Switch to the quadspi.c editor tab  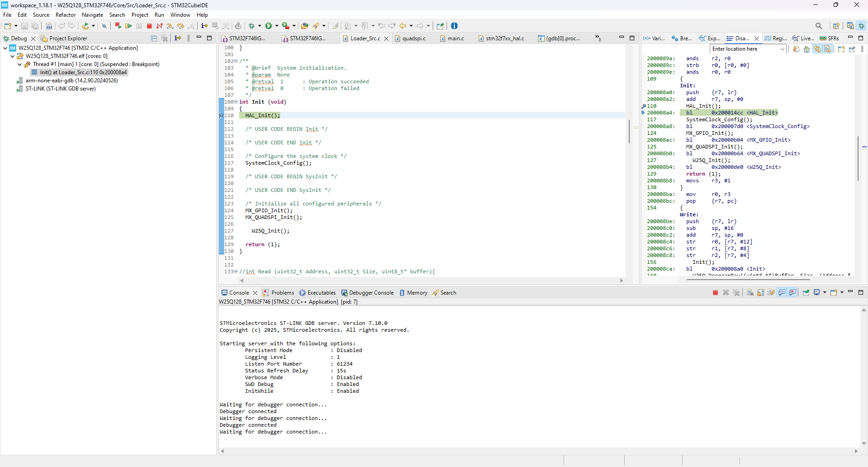click(x=414, y=38)
